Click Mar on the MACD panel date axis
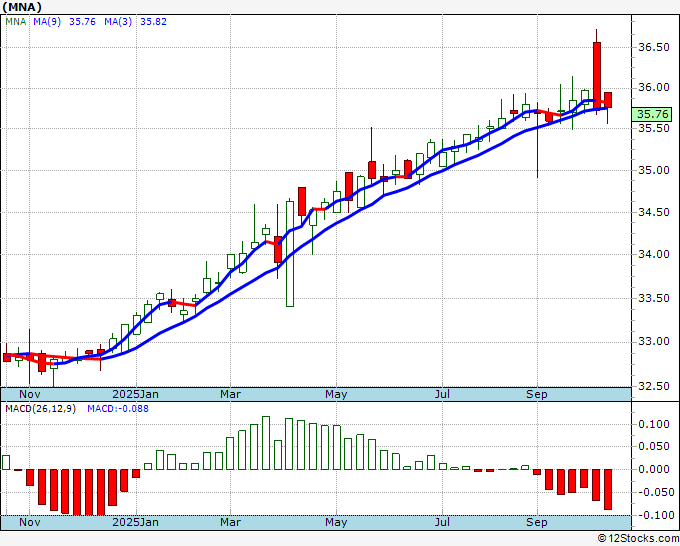The image size is (680, 546). (230, 522)
